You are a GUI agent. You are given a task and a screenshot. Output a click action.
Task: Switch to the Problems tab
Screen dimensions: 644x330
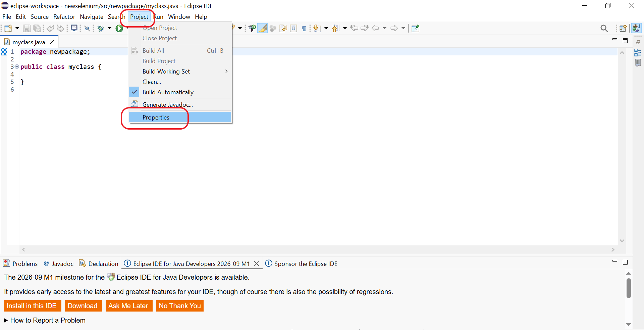point(20,264)
